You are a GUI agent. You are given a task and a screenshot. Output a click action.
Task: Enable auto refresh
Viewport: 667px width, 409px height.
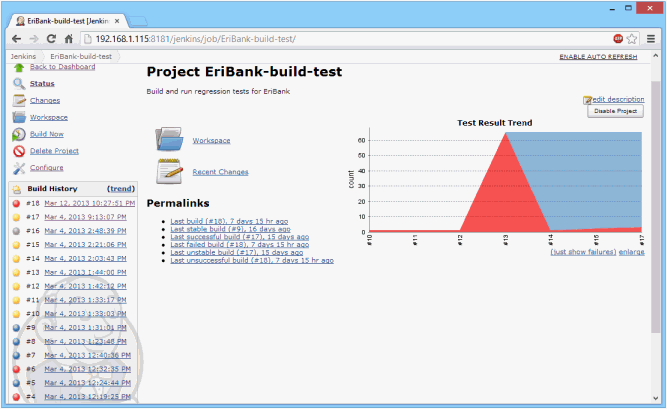click(x=597, y=57)
